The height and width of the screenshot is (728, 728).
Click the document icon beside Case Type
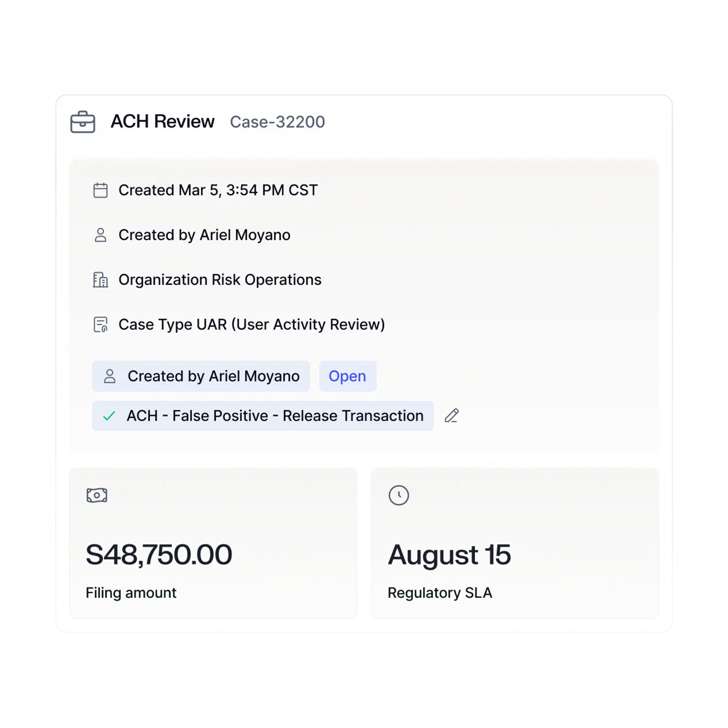100,324
